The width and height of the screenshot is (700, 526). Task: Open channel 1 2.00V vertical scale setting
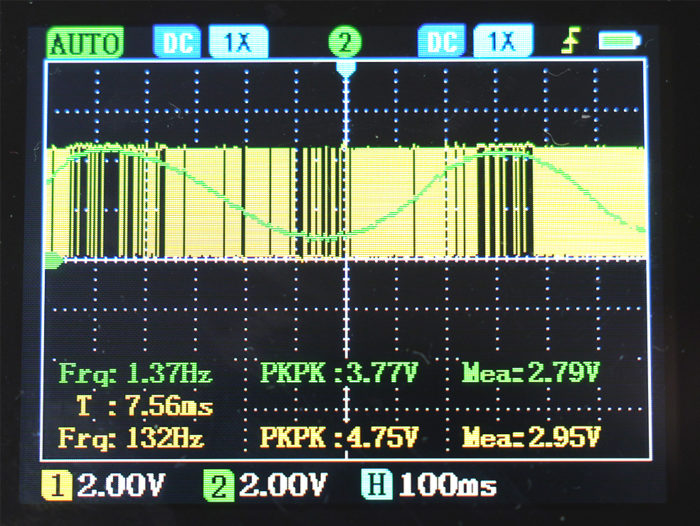point(120,487)
